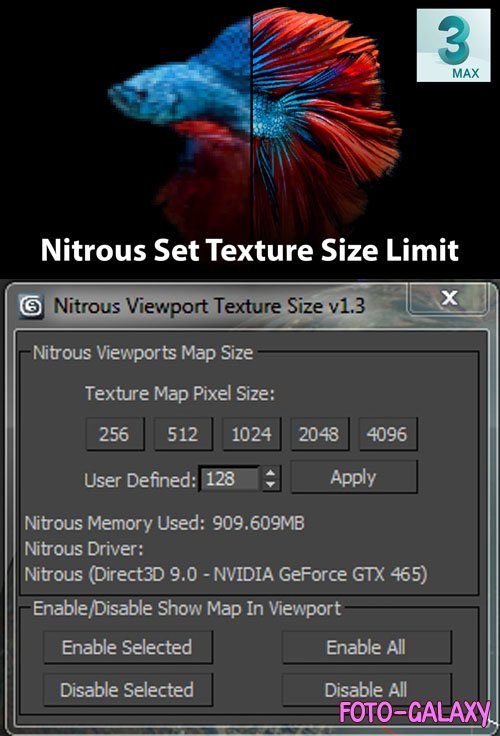Click the 'Nitrous Driver:' label

84,549
